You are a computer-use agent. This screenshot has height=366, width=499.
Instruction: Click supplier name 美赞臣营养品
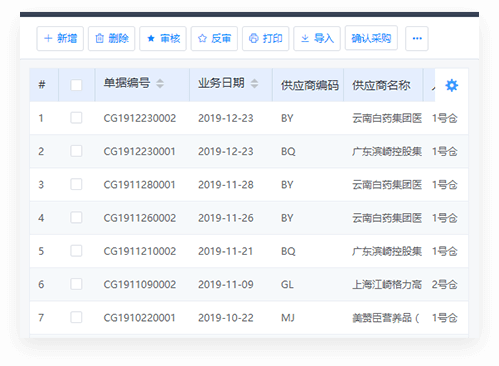tap(385, 318)
